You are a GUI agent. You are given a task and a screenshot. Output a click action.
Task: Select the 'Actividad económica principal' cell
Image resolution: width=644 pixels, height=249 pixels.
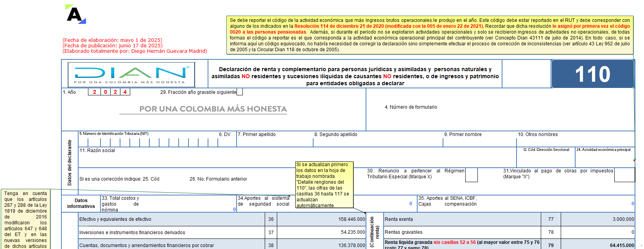(605, 157)
